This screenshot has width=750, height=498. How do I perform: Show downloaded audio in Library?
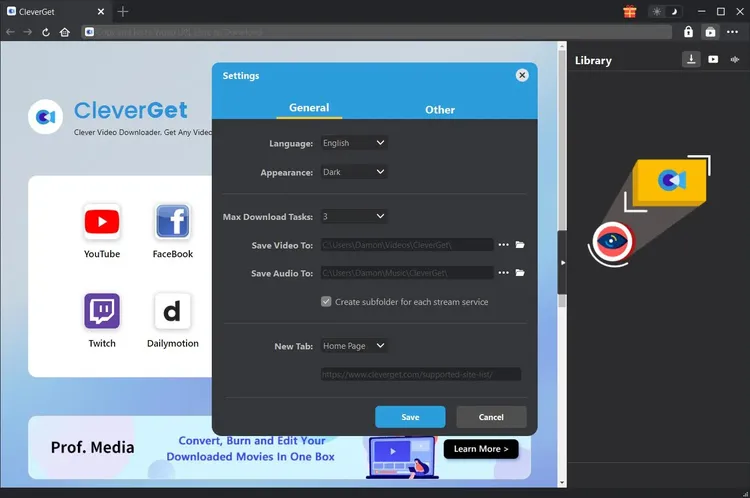[x=735, y=60]
